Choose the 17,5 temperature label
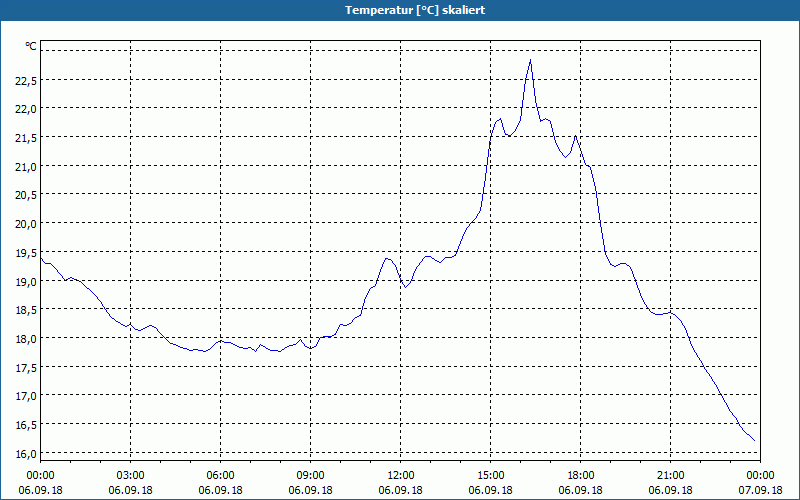Screen dimensions: 800x500 (26, 367)
